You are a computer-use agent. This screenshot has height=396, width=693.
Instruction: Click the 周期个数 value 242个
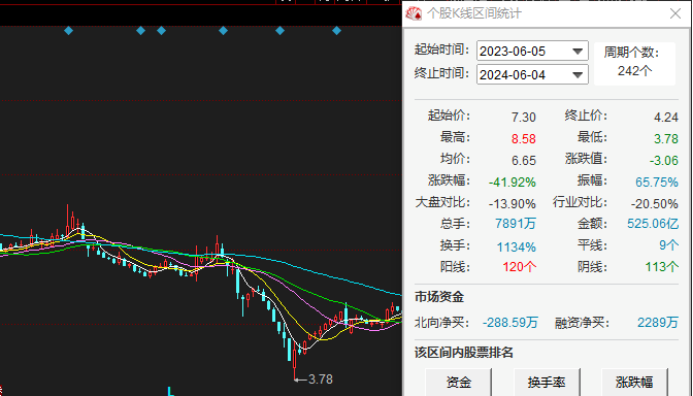635,71
